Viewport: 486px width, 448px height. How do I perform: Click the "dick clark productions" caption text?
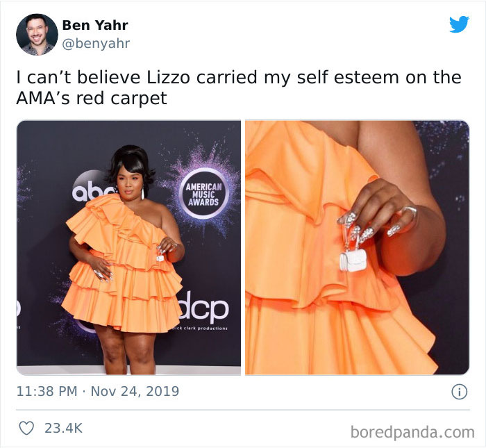click(200, 328)
